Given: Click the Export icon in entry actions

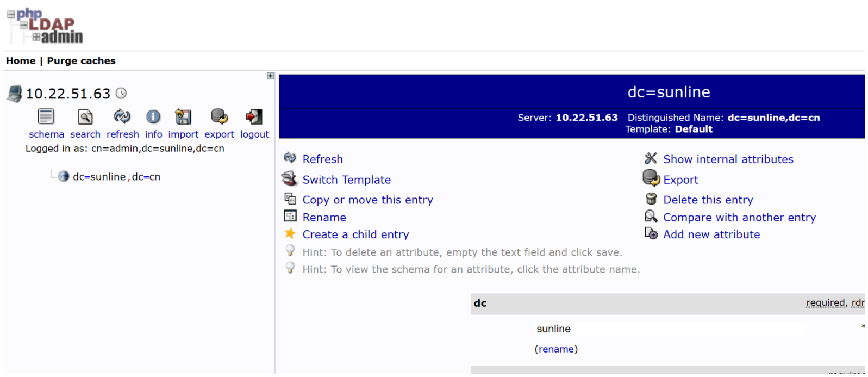Looking at the screenshot, I should pos(651,178).
